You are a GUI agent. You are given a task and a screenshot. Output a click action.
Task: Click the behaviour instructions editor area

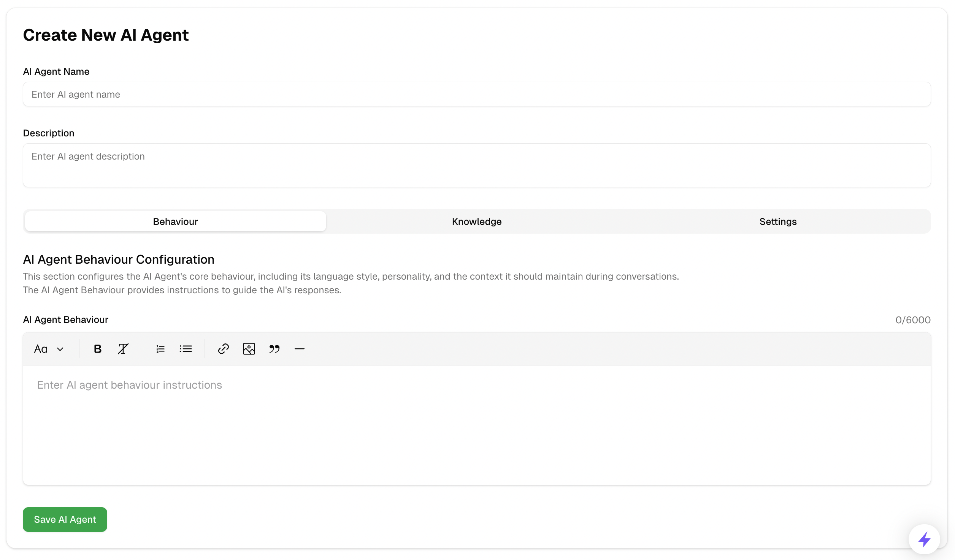(477, 425)
